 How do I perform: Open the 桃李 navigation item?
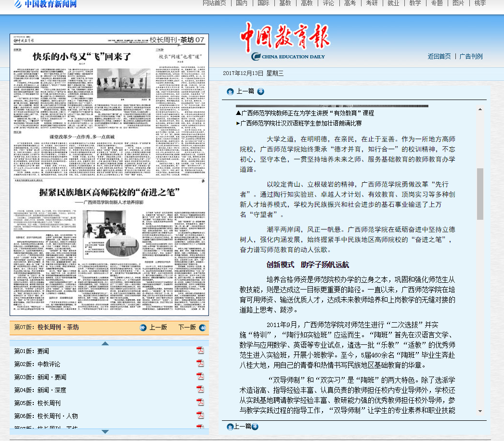480,3
